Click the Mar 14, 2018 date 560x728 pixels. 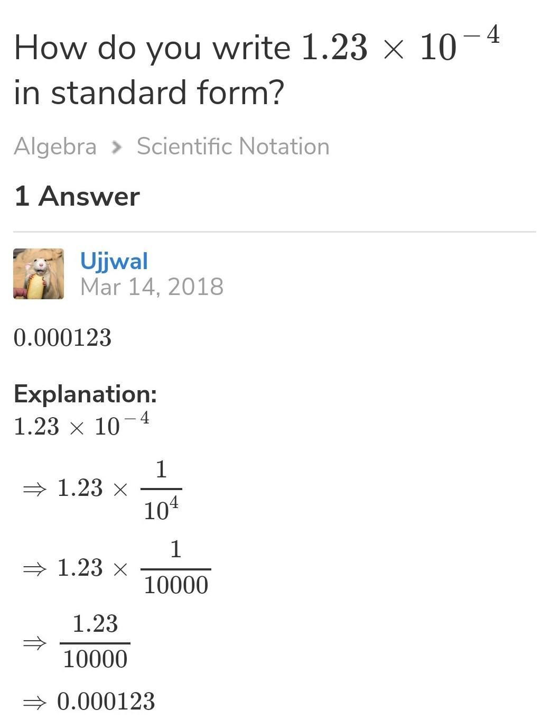click(152, 287)
